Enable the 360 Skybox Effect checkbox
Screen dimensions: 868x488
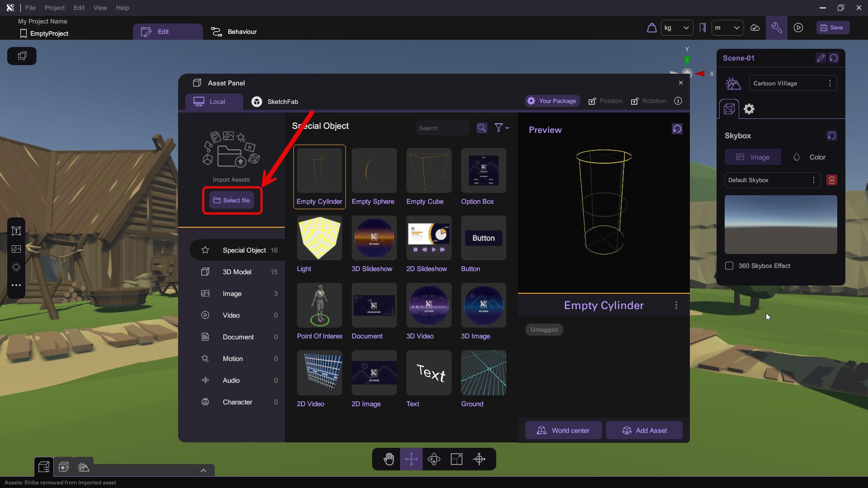point(729,266)
